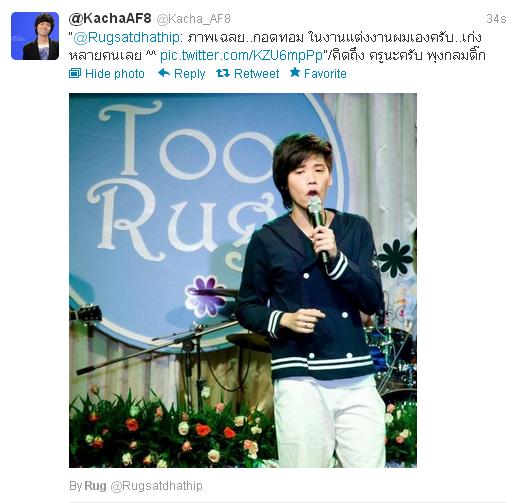Reply to this tweet

tap(189, 74)
